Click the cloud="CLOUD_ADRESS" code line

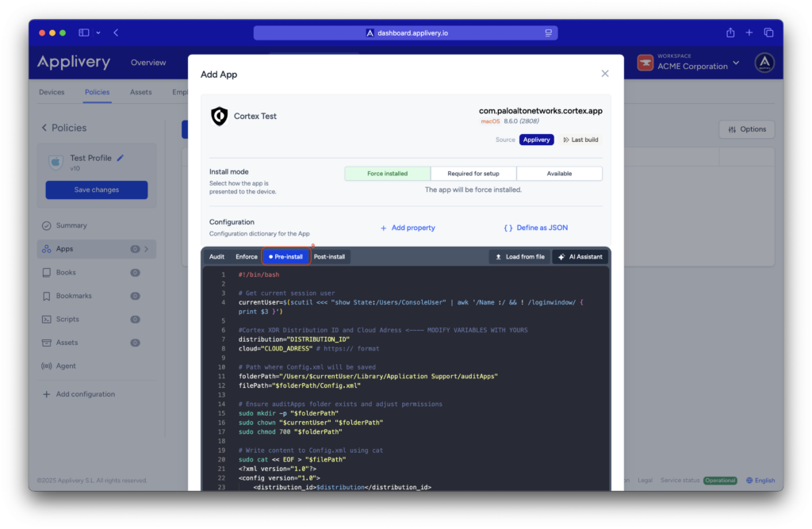click(308, 349)
